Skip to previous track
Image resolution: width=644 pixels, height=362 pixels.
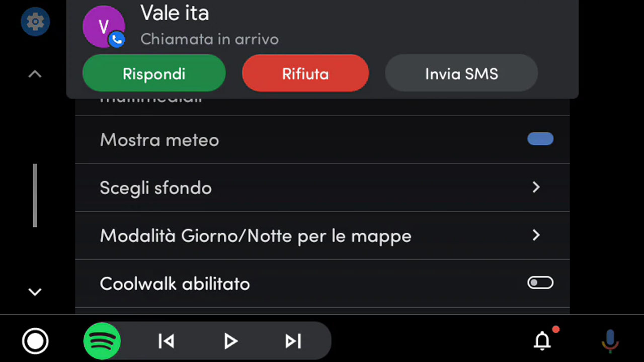point(166,341)
